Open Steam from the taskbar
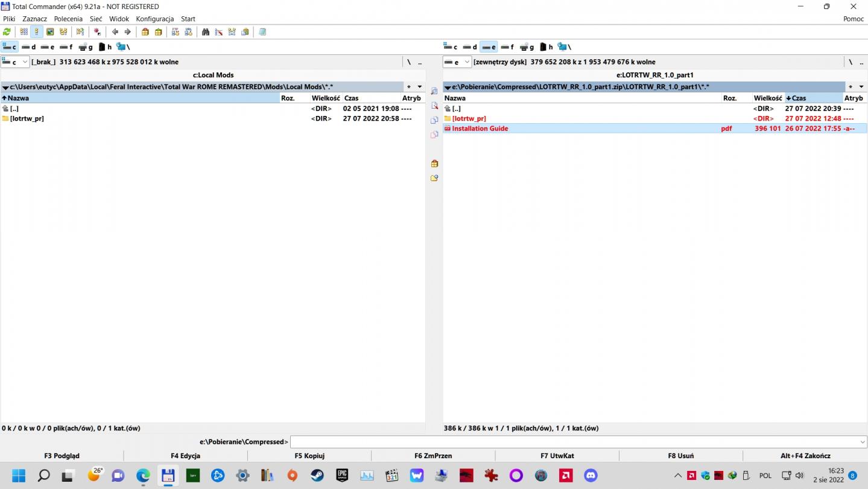 (317, 476)
